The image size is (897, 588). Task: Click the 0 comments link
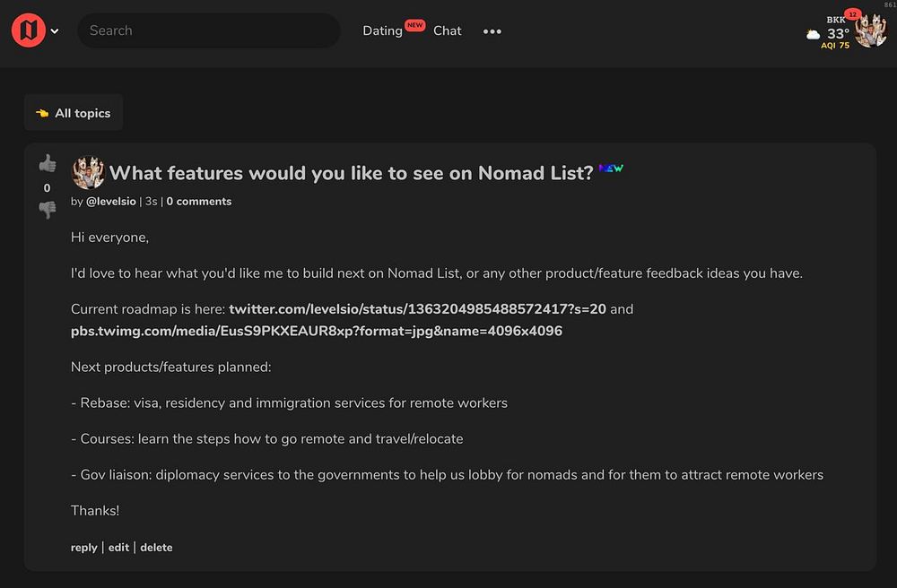199,201
